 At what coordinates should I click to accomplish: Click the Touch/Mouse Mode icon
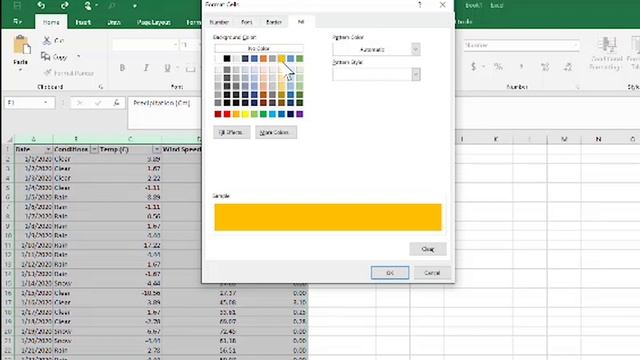[x=88, y=5]
